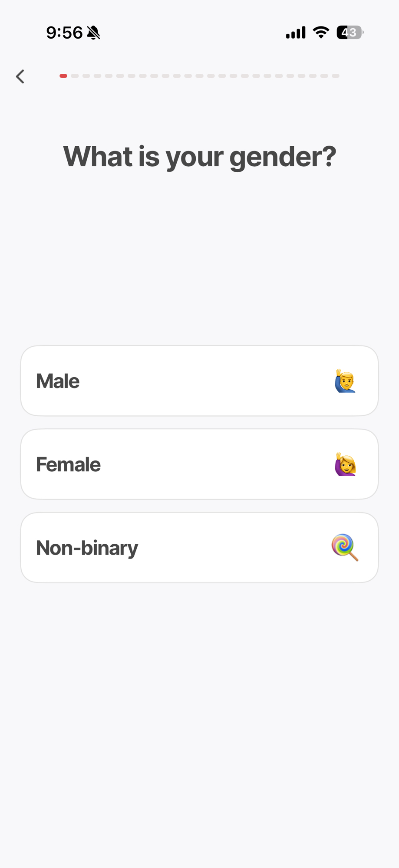Pick the Non-binary gender option card
399x868 pixels.
199,547
